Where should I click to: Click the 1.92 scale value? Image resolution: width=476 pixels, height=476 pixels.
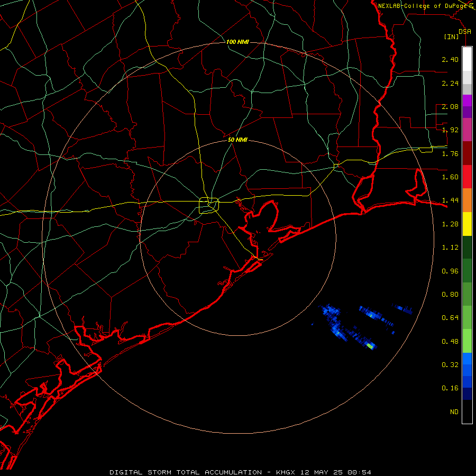450,130
